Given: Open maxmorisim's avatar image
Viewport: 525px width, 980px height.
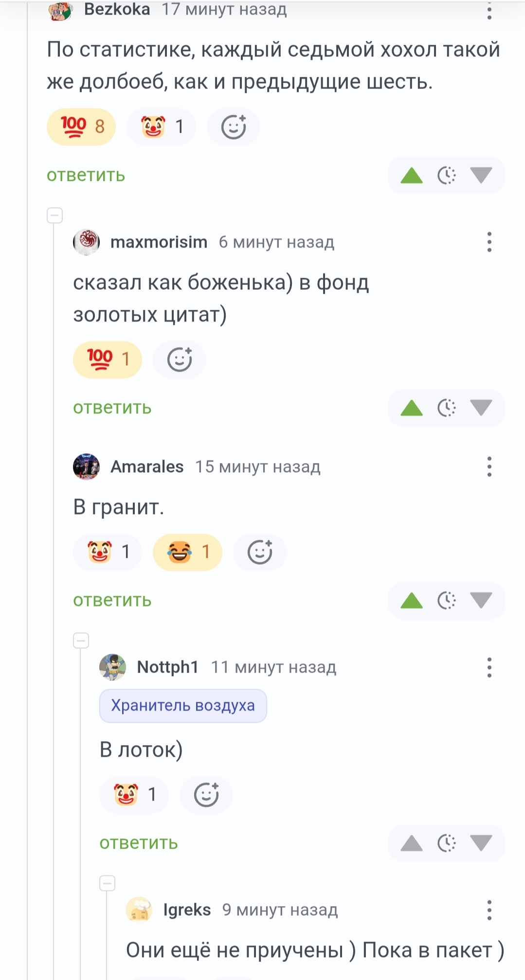Looking at the screenshot, I should click(x=87, y=242).
